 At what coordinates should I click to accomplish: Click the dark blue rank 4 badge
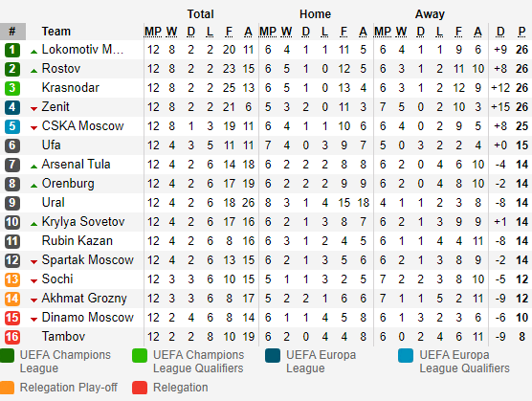[12, 107]
